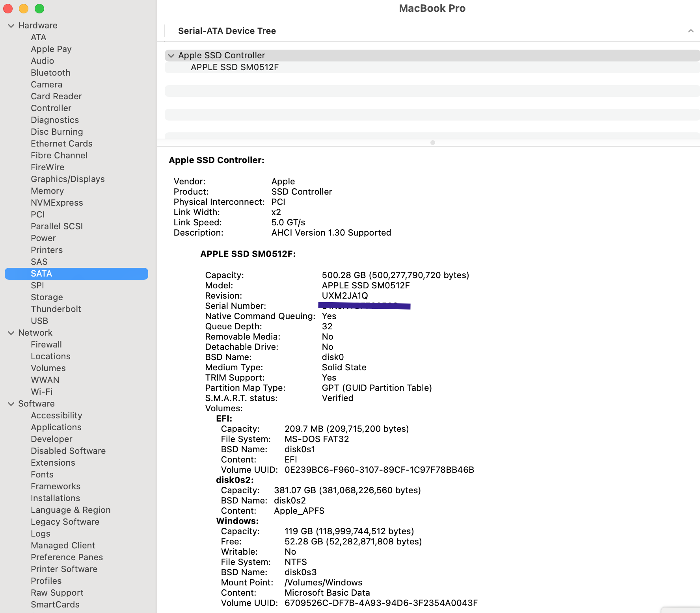Show Printer Software information
Image resolution: width=700 pixels, height=613 pixels.
tap(64, 569)
